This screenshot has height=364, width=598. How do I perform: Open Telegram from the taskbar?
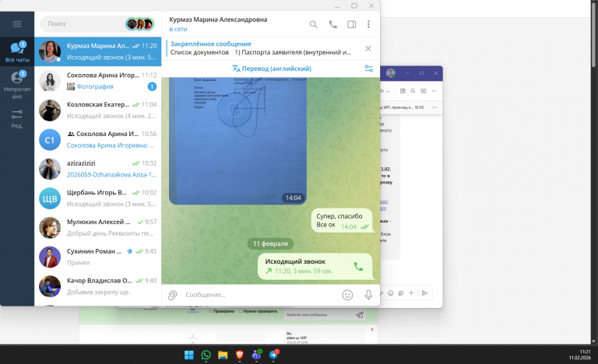click(273, 355)
